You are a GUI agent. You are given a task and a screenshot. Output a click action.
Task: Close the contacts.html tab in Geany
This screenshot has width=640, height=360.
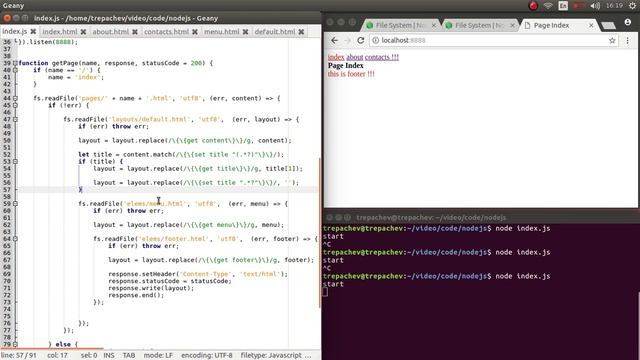(195, 31)
